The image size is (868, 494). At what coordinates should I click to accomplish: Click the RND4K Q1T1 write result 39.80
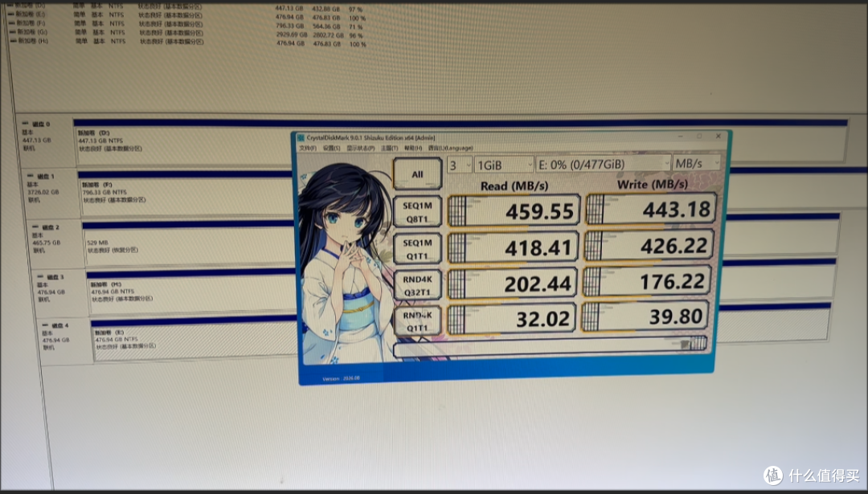click(645, 316)
